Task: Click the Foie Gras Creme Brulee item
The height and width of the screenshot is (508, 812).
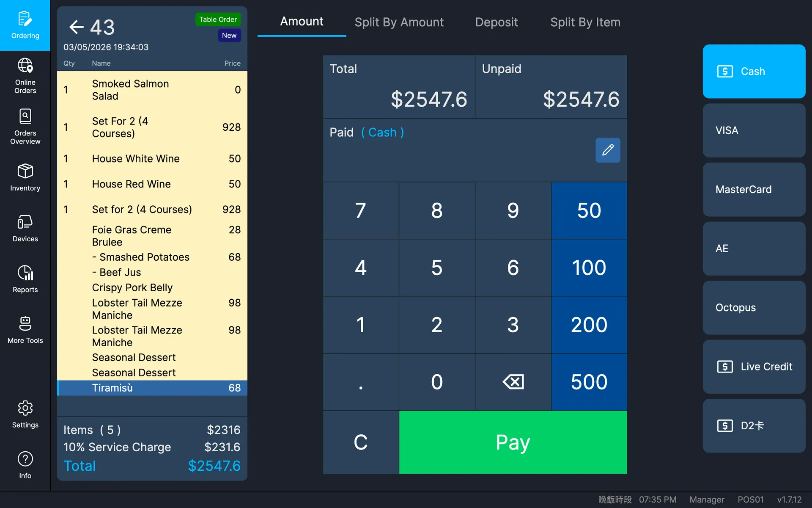Action: 152,236
